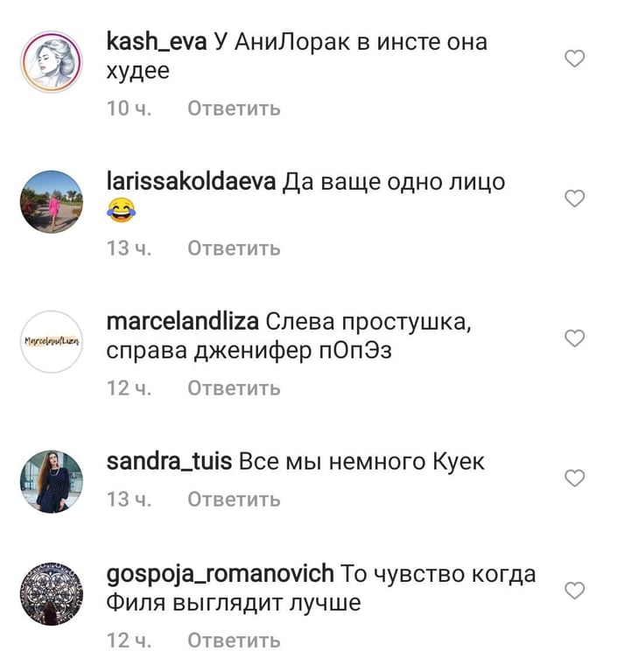Open the sandra_tuis username link

point(169,462)
